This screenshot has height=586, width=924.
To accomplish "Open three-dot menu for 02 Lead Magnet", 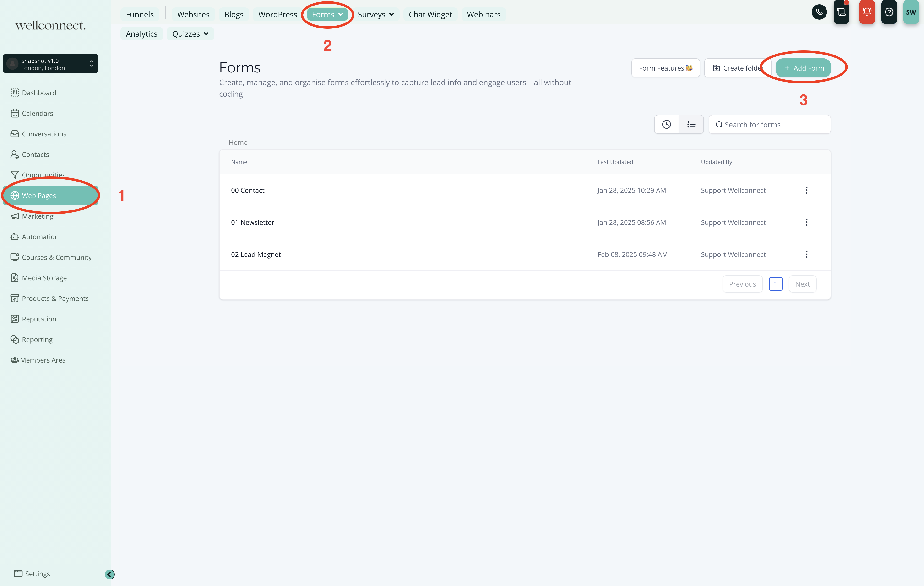I will coord(806,254).
